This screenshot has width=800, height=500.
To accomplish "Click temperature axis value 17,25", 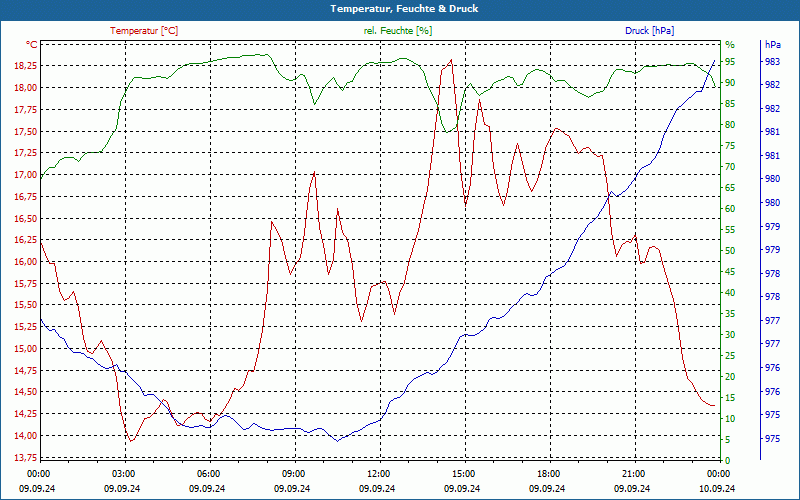I will (26, 153).
